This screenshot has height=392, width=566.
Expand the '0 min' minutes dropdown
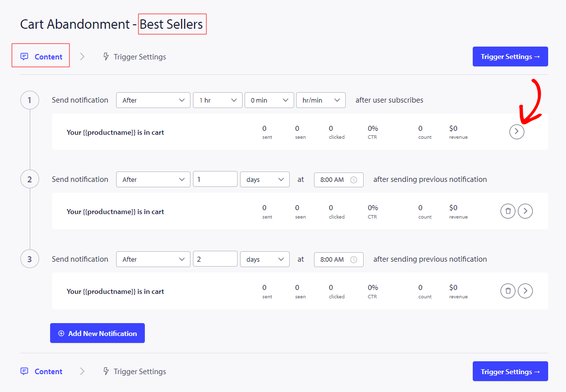click(269, 100)
